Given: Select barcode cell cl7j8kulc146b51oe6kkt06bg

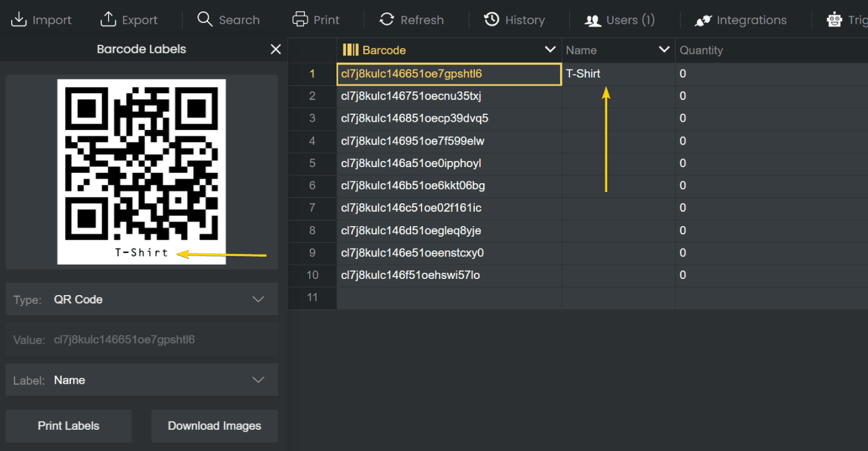Looking at the screenshot, I should tap(450, 186).
